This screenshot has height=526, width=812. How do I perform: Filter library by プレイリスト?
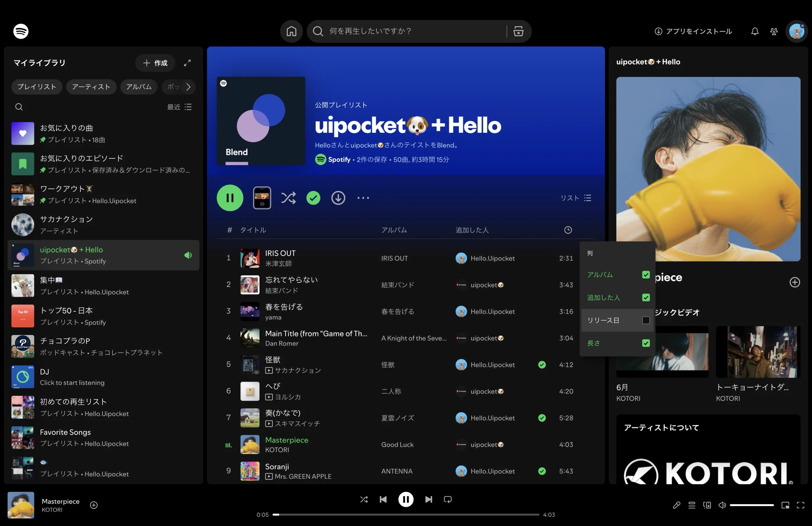tap(37, 87)
